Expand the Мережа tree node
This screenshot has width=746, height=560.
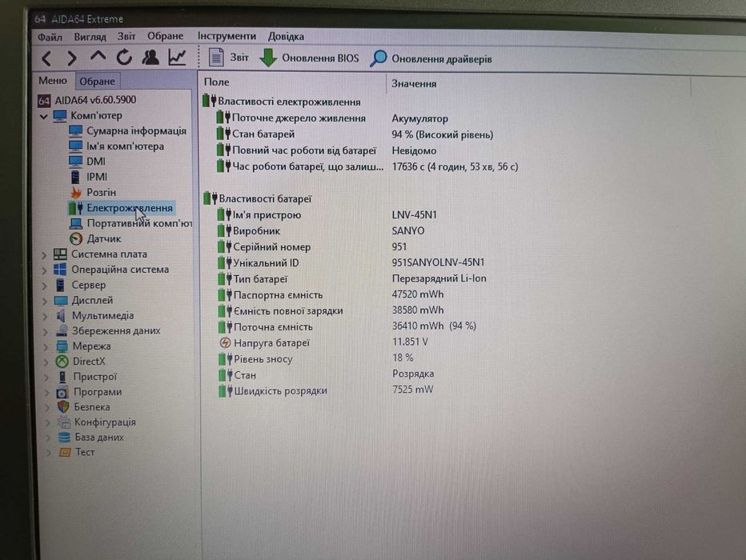(x=46, y=346)
